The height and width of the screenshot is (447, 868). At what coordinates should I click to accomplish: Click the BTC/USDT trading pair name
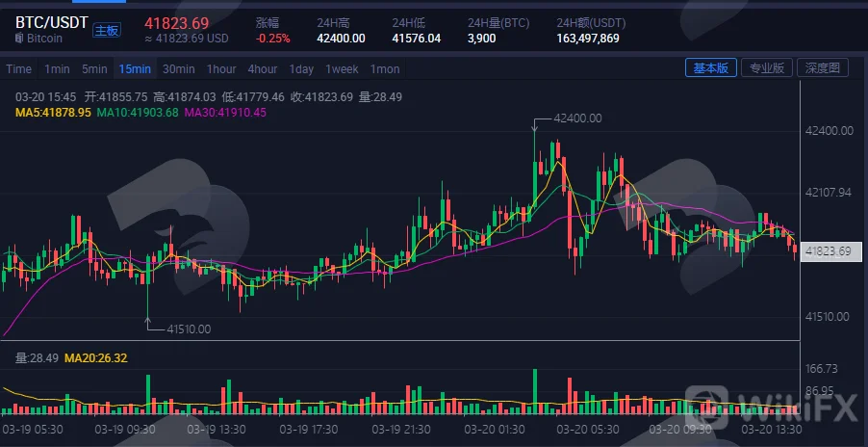(51, 23)
